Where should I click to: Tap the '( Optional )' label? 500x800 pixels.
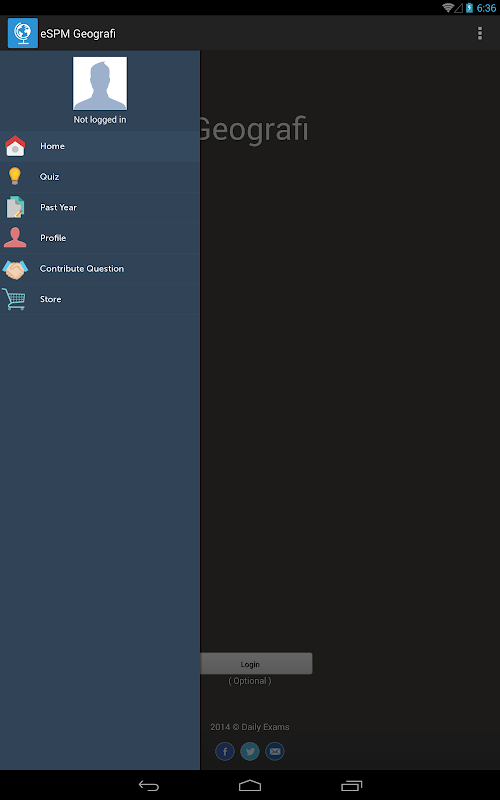click(x=249, y=681)
